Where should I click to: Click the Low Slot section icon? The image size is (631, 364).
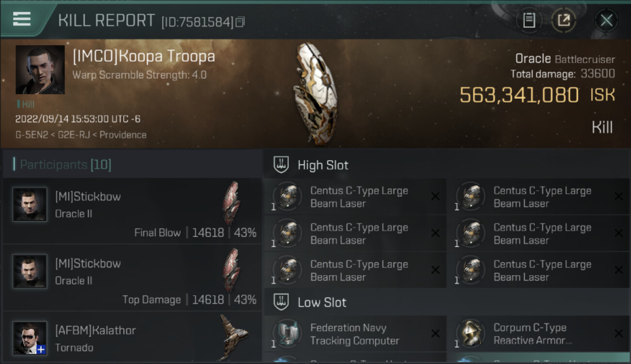click(281, 302)
